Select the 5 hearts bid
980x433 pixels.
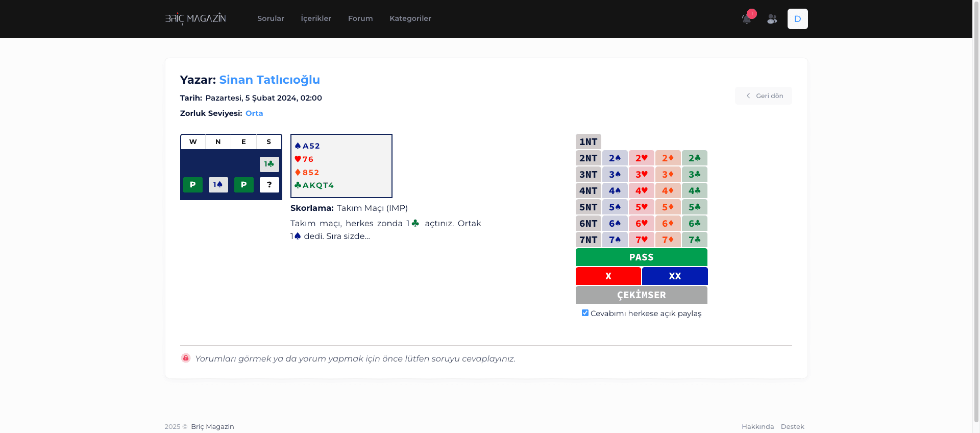(642, 207)
